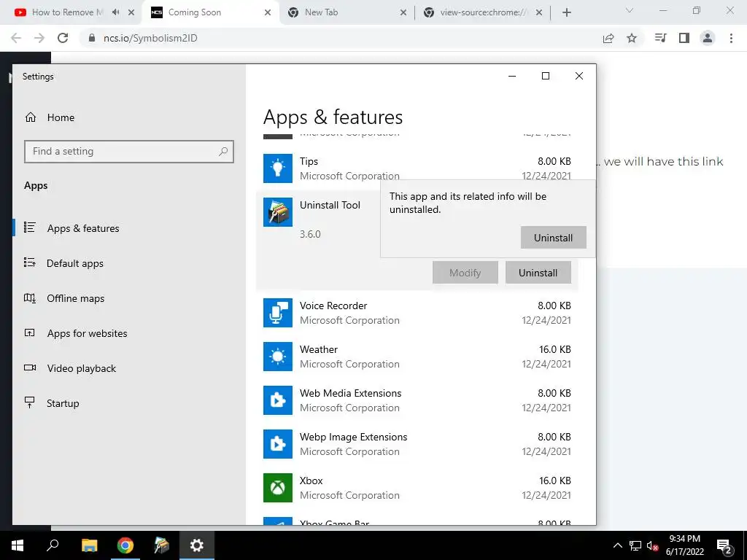Click the Chrome forward arrow
The width and height of the screenshot is (747, 560).
click(39, 38)
